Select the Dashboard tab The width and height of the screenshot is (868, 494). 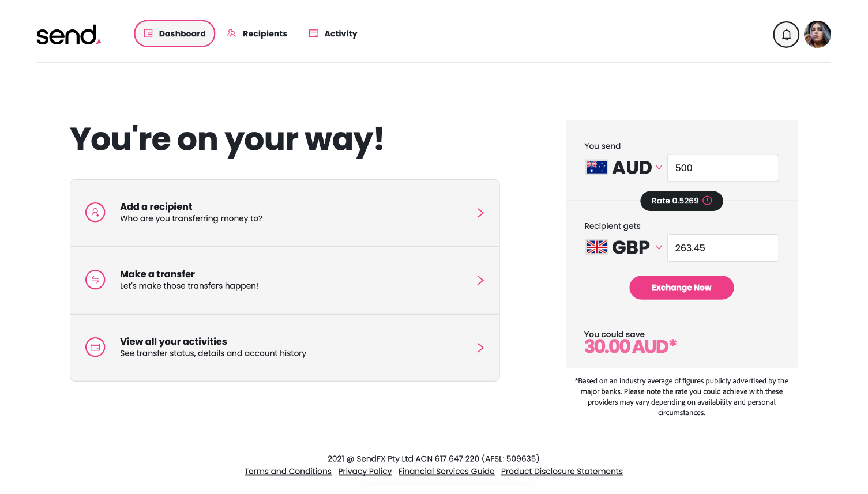pos(175,34)
